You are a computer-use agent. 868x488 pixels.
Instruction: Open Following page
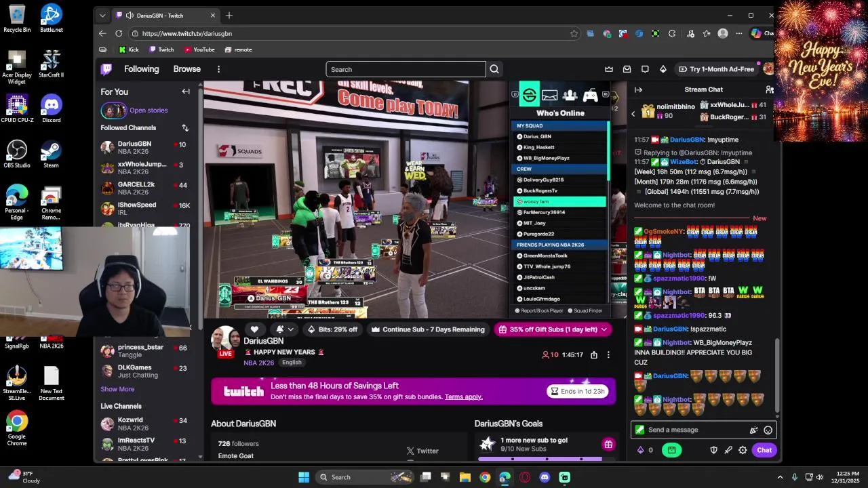pos(141,69)
